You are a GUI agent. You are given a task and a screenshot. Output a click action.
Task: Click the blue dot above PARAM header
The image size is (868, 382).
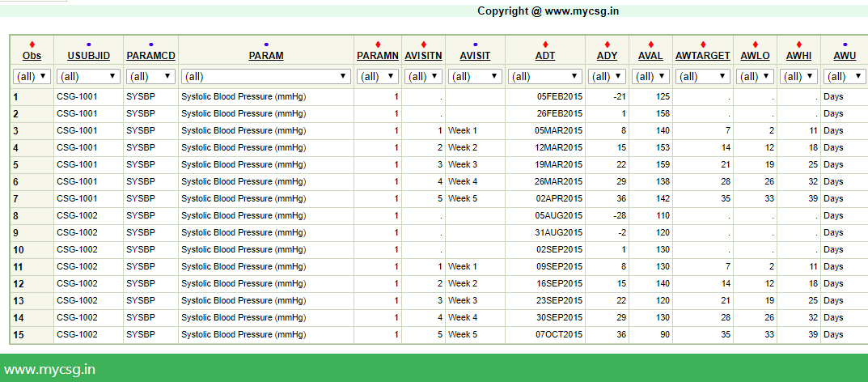coord(265,44)
